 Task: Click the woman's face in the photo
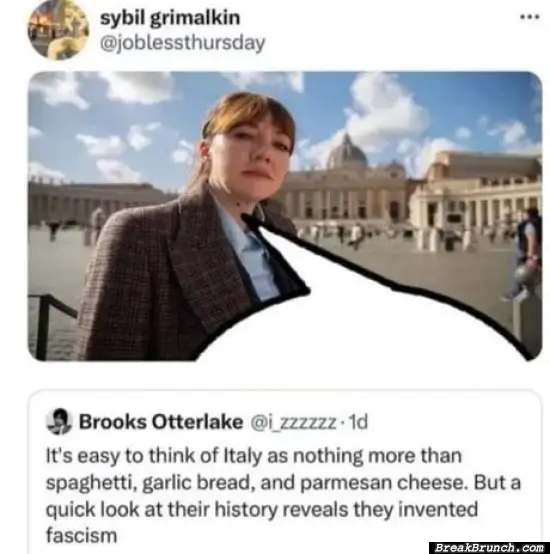pos(254,155)
